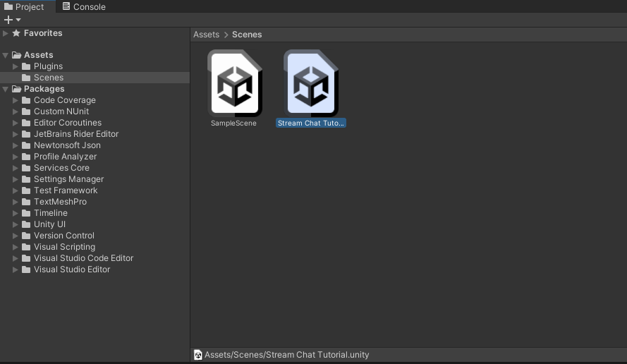Click the Project tab folder icon
Viewport: 627px width, 364px height.
[8, 6]
